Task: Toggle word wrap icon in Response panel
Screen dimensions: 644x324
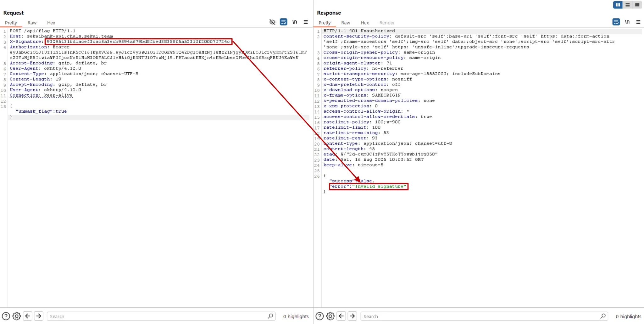Action: click(616, 22)
